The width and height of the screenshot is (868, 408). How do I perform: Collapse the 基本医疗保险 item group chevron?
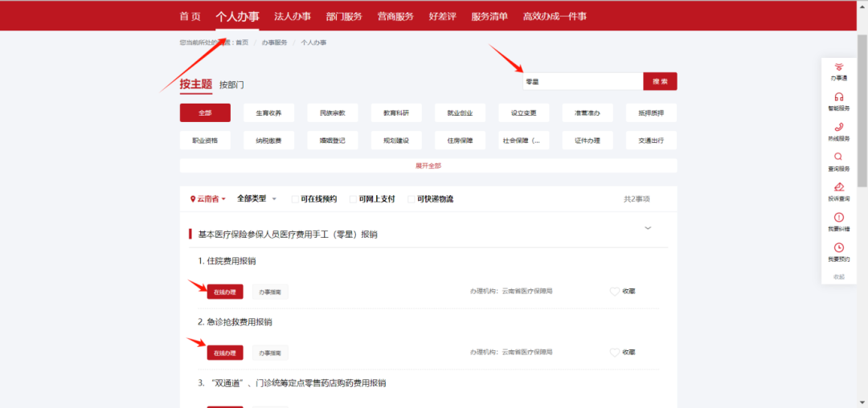648,228
